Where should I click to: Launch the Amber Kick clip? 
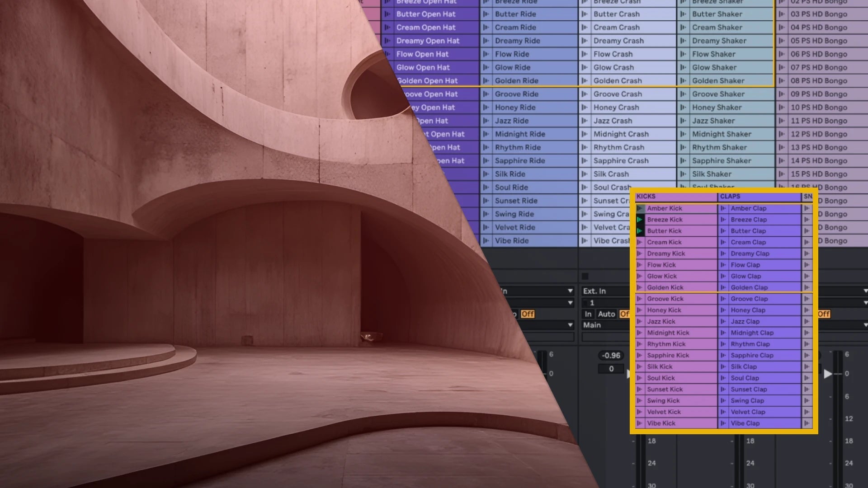pyautogui.click(x=640, y=208)
